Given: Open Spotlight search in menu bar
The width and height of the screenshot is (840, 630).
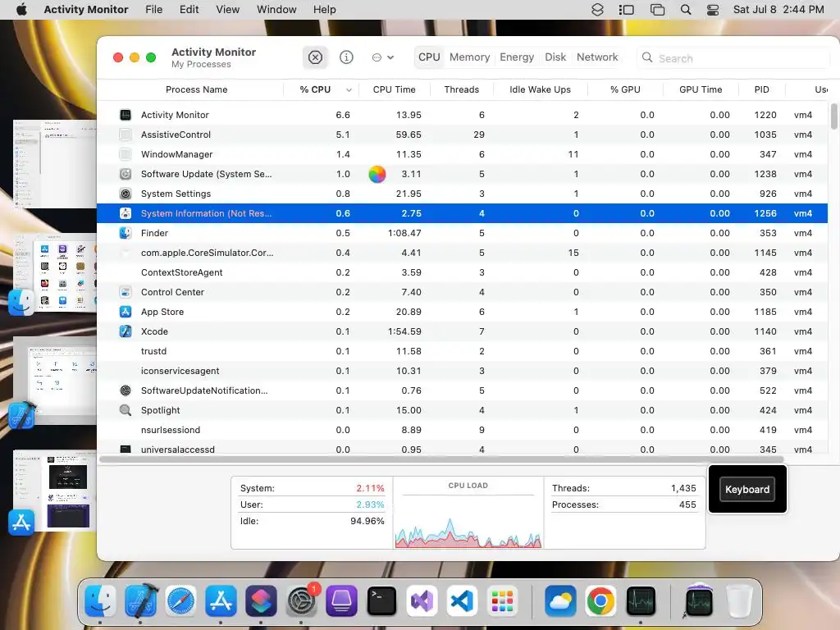Looking at the screenshot, I should 685,10.
